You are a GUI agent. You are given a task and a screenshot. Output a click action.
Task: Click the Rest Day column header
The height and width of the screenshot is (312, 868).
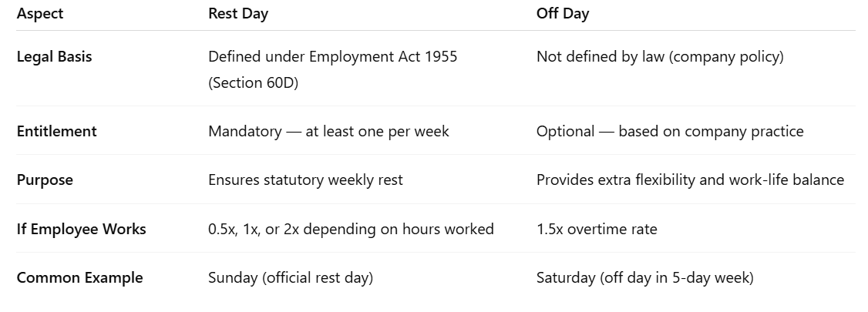pos(238,14)
